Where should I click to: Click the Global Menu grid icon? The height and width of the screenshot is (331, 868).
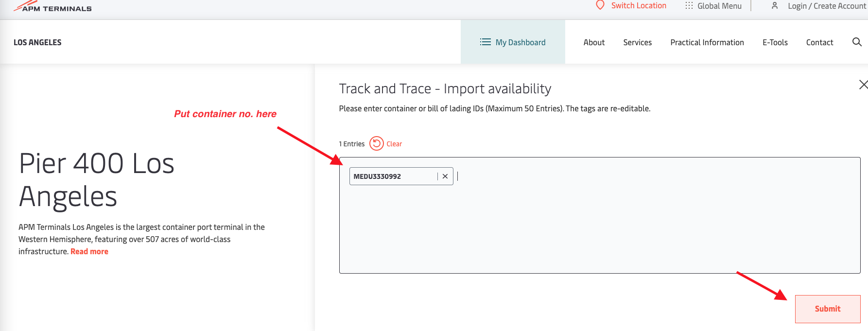689,6
